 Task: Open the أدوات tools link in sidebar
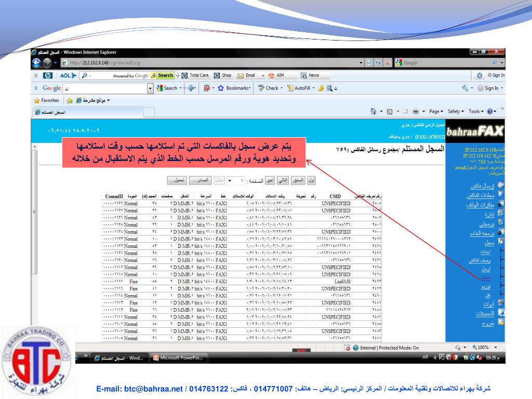click(488, 304)
